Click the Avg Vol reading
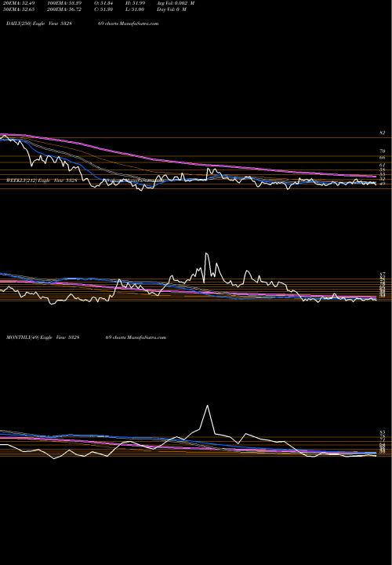The width and height of the screenshot is (392, 565). pos(176,3)
